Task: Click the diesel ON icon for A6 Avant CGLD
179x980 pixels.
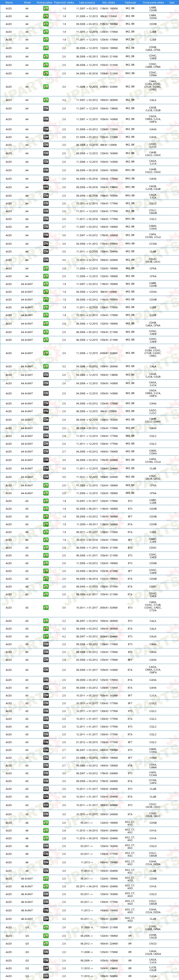Action: pos(46,894)
